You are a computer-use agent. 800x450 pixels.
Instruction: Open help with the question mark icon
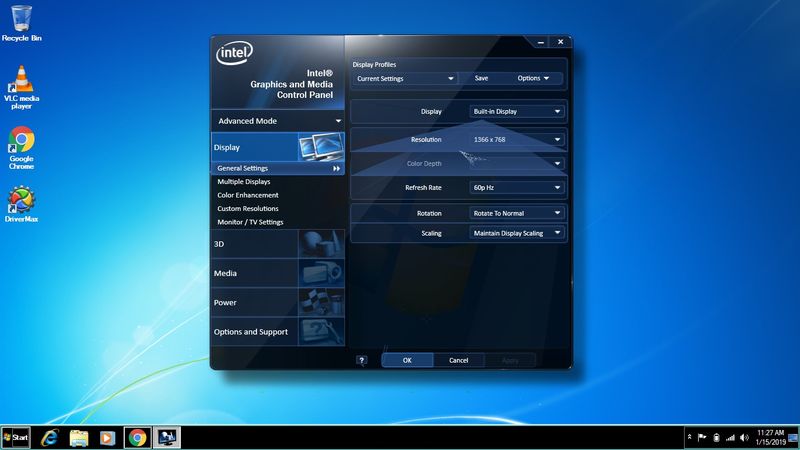point(362,360)
